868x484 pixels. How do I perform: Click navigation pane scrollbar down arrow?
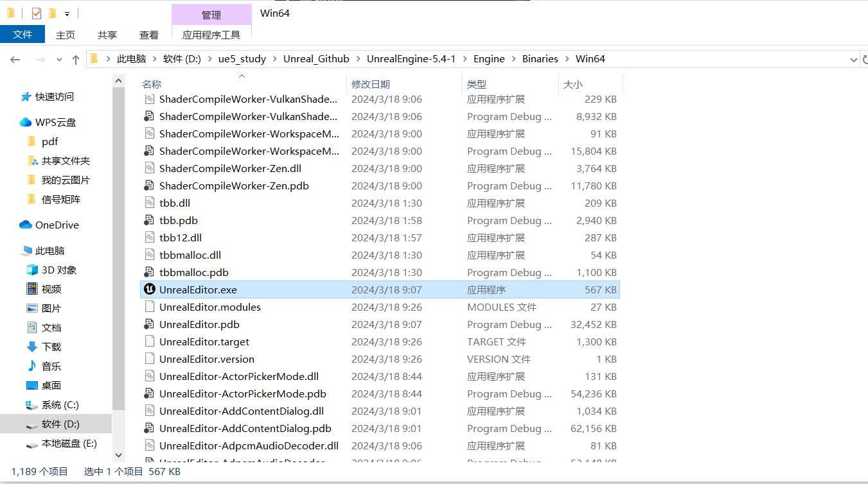(x=118, y=455)
